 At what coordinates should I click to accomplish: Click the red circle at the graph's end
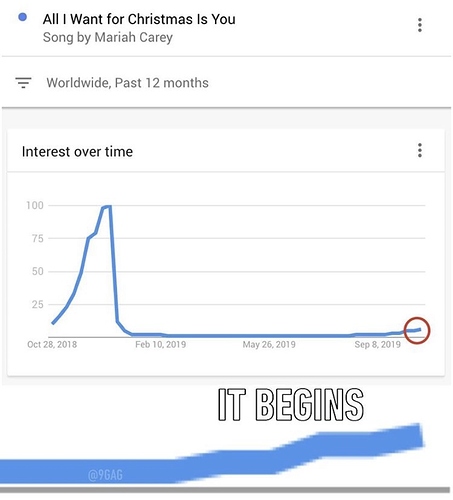(417, 330)
